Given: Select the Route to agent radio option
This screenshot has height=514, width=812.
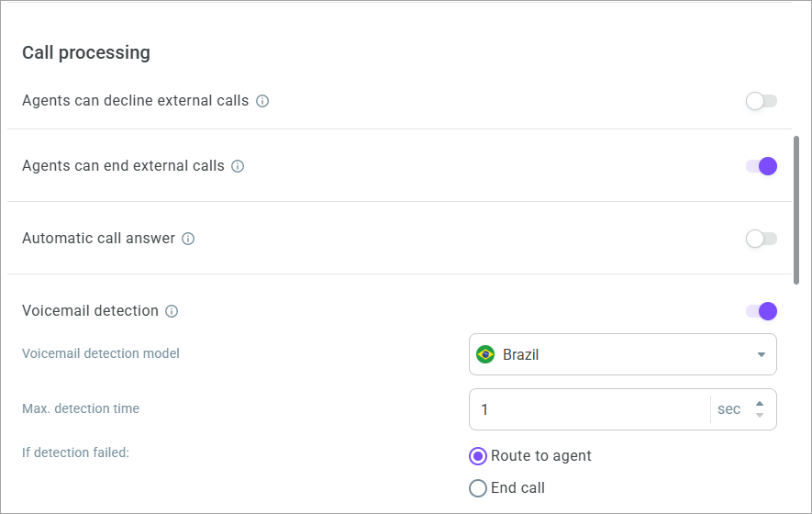Looking at the screenshot, I should (x=478, y=456).
